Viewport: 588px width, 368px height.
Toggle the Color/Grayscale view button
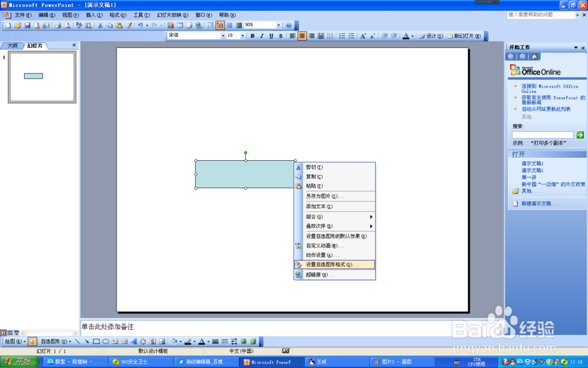coord(239,25)
